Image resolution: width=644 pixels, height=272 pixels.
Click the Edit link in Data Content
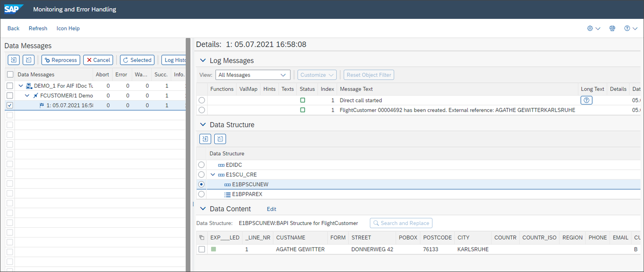click(x=271, y=209)
